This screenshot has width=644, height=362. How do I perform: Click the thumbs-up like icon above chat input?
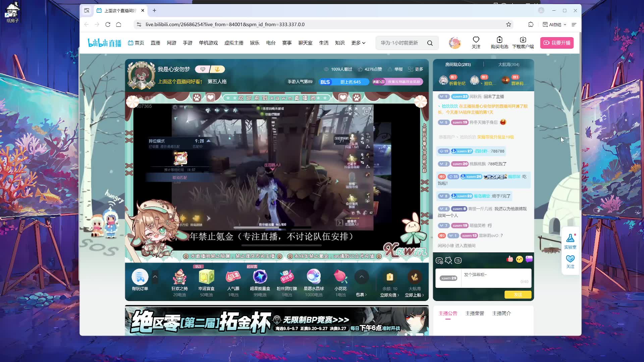pyautogui.click(x=510, y=259)
